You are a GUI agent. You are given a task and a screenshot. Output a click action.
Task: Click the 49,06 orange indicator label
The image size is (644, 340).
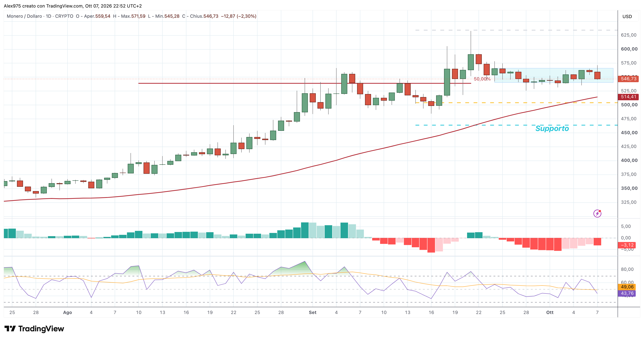(x=627, y=287)
